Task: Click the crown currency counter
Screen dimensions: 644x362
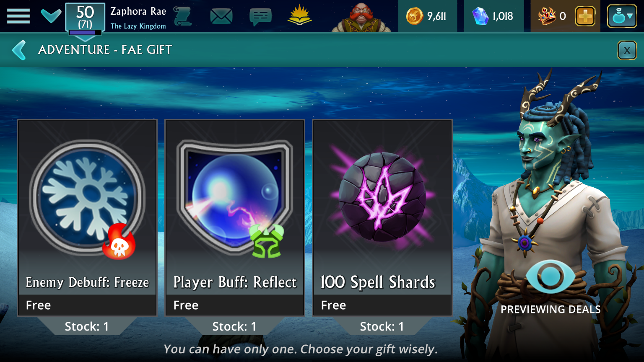Action: coord(552,16)
